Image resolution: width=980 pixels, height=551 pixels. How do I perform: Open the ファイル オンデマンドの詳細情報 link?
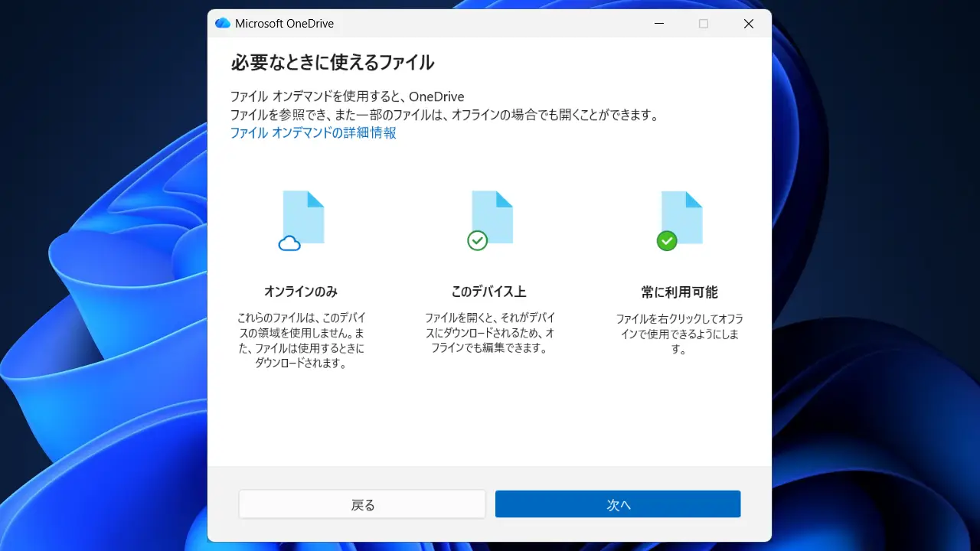pos(313,133)
